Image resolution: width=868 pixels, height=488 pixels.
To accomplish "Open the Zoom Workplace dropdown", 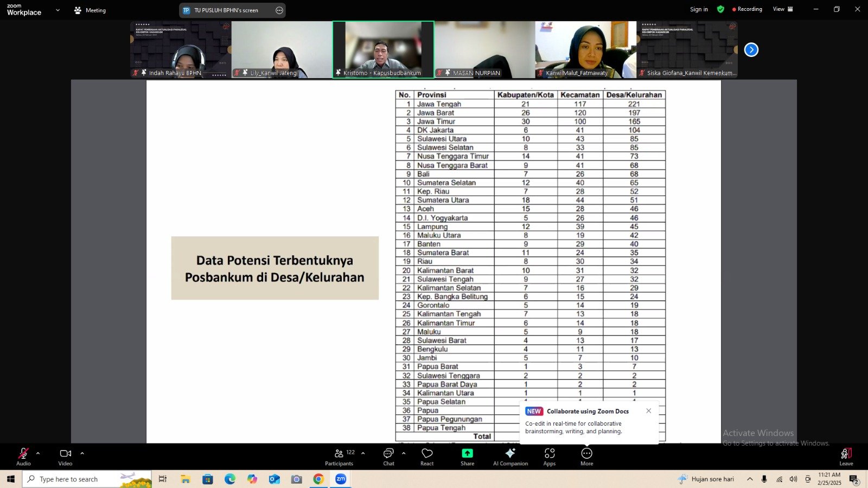I will click(58, 10).
